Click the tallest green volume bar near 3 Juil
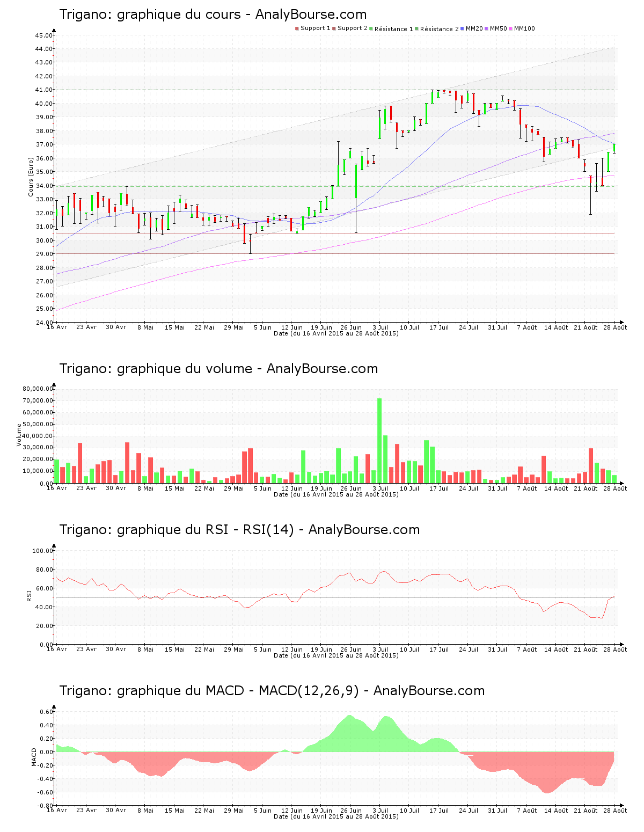The width and height of the screenshot is (644, 832). (379, 440)
